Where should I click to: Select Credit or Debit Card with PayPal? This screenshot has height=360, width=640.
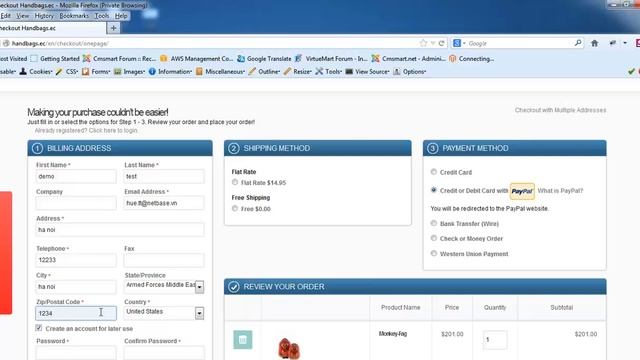pyautogui.click(x=433, y=190)
